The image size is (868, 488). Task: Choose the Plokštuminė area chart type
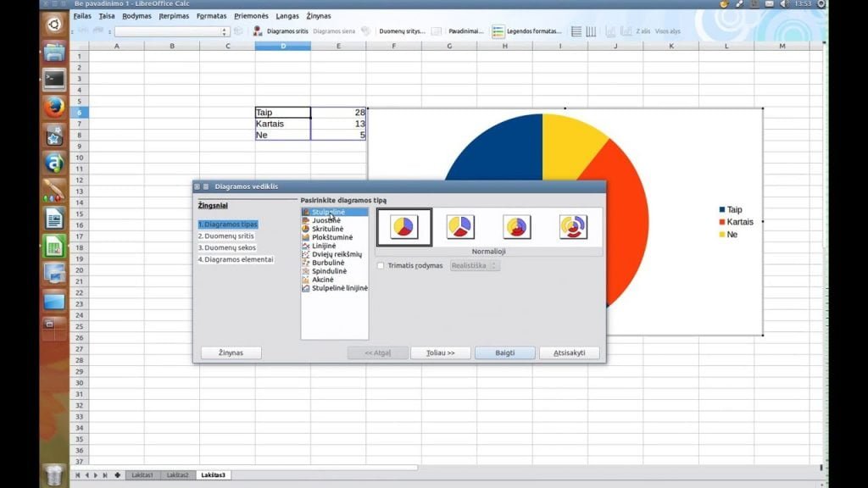pos(334,237)
